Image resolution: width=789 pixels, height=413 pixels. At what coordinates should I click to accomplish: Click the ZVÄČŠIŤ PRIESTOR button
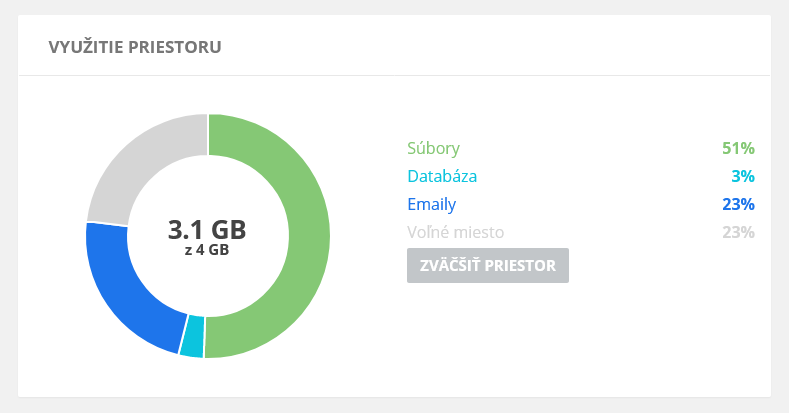pyautogui.click(x=488, y=265)
